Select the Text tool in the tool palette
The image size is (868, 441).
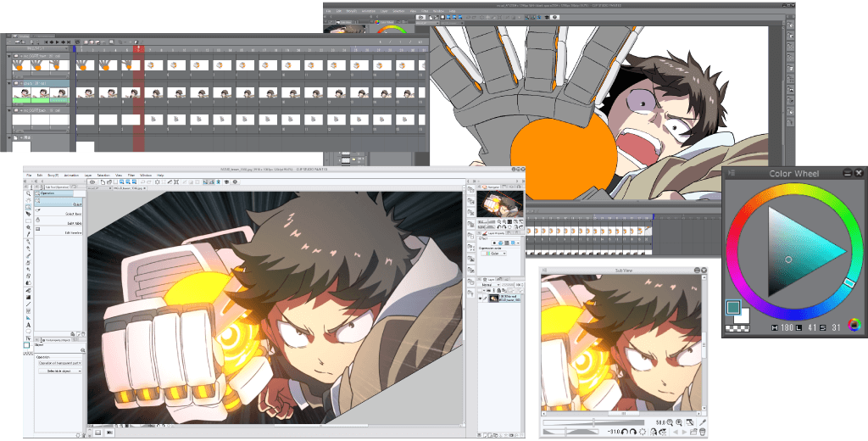point(28,324)
